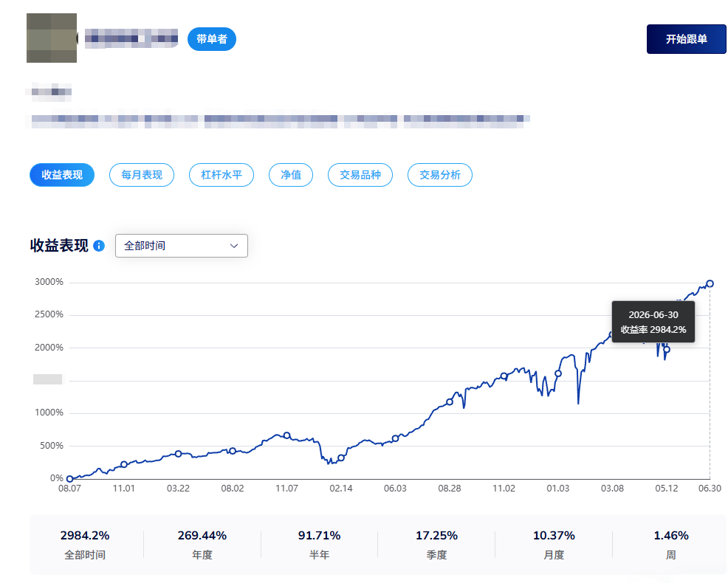Open the 净值 tab
728x583 pixels.
pos(291,175)
